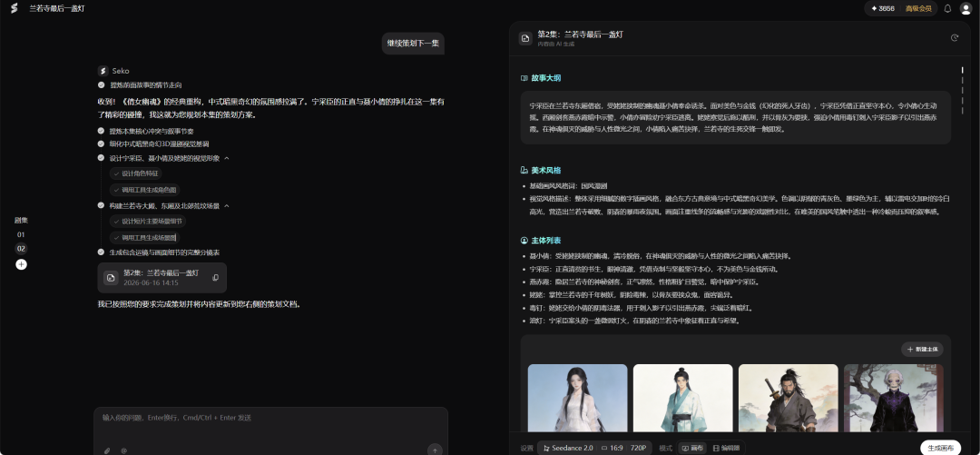Select episode 02 in sidebar
Image resolution: width=980 pixels, height=455 pixels.
click(x=21, y=249)
